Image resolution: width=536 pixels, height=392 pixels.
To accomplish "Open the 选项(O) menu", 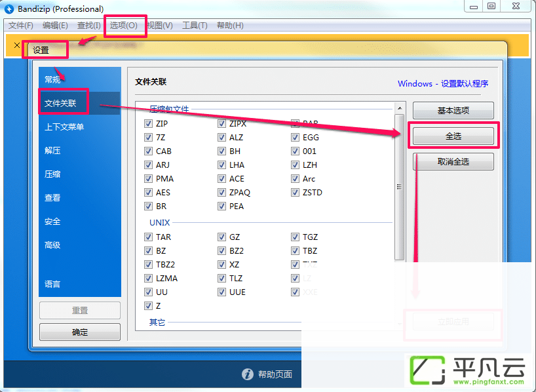I will coord(123,26).
